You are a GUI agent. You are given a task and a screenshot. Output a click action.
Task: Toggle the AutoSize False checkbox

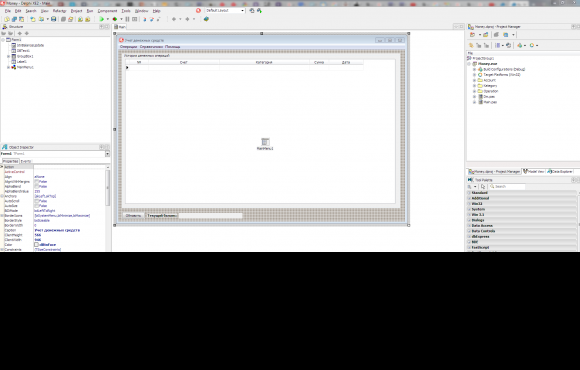coord(37,206)
